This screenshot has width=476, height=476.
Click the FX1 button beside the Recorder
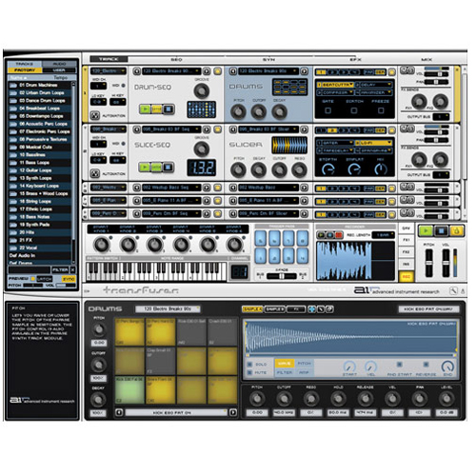(407, 240)
